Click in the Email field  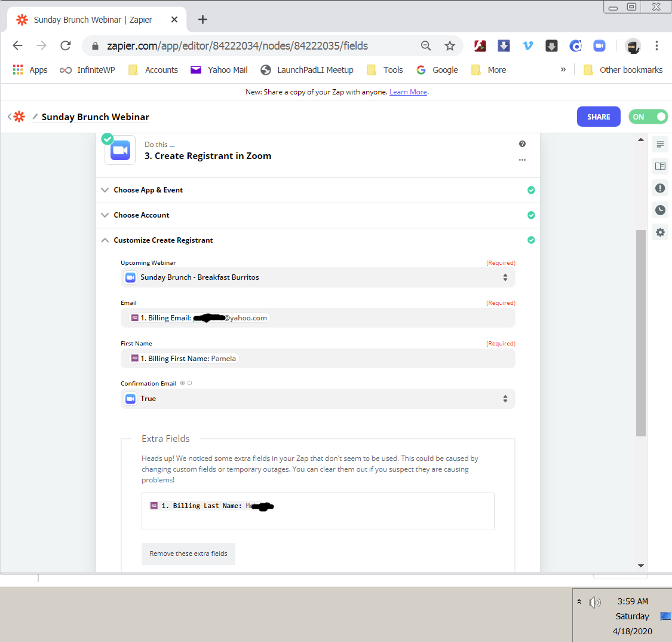point(318,318)
